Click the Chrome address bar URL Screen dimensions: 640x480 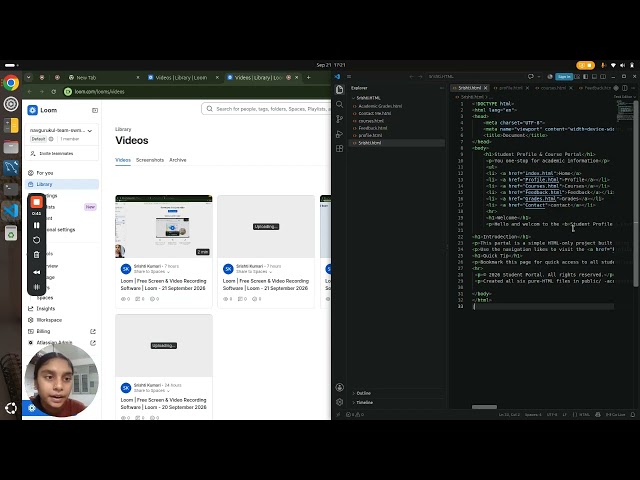(x=99, y=91)
